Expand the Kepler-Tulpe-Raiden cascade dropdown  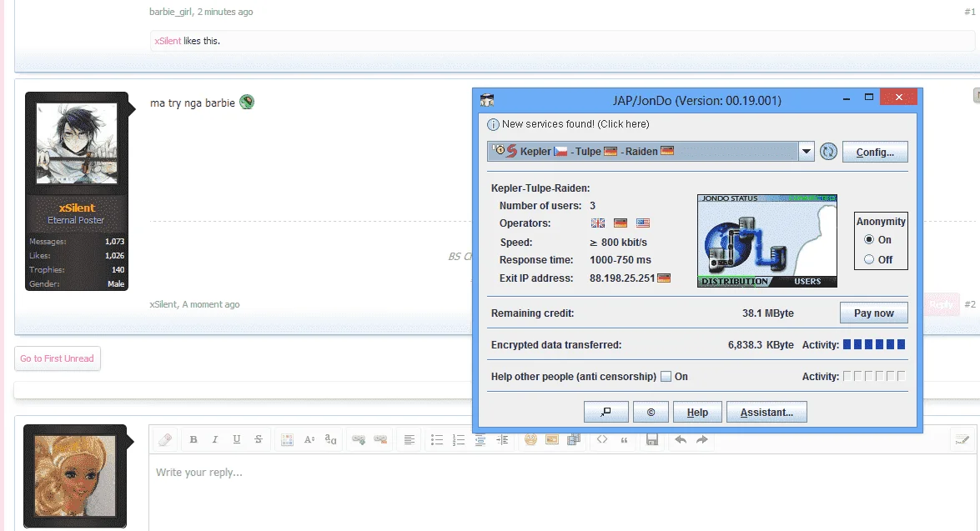807,151
